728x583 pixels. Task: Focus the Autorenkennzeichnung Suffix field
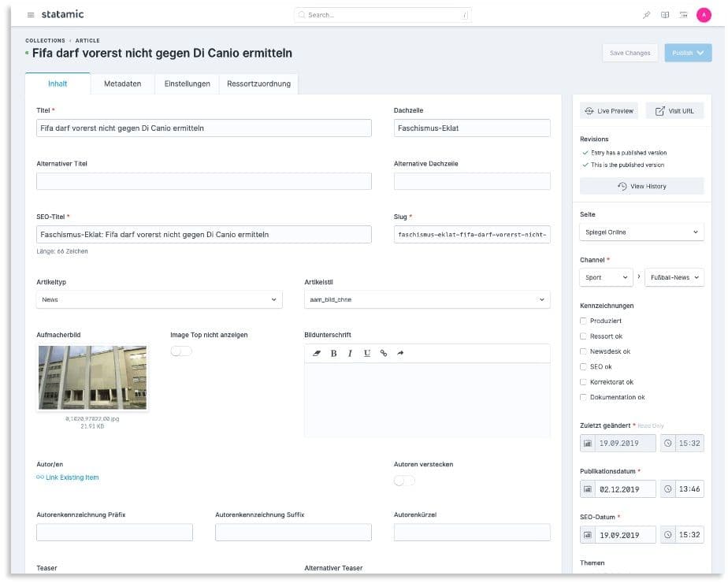[293, 533]
